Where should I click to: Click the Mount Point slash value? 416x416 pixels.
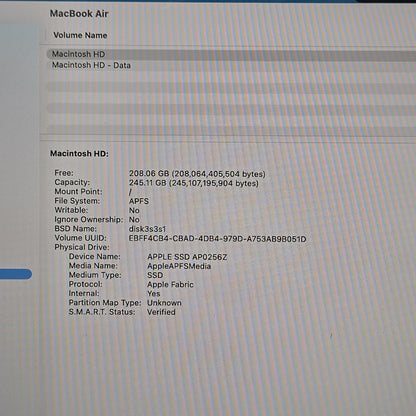130,192
